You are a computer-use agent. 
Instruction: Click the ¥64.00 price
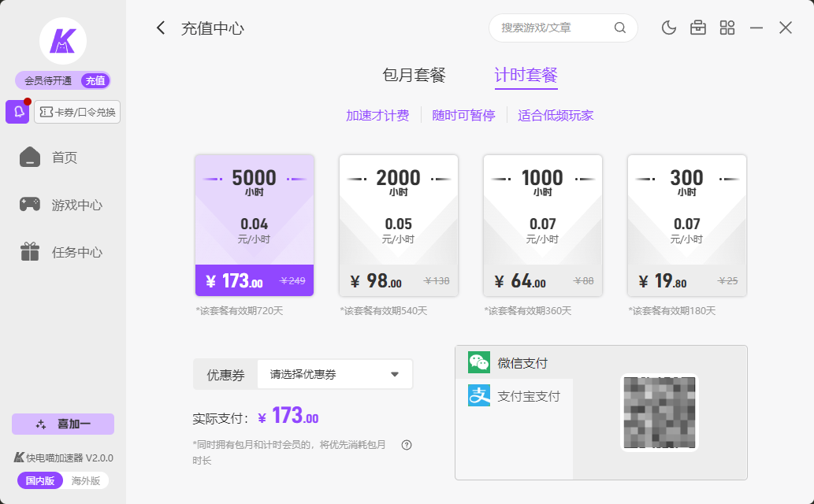[520, 281]
